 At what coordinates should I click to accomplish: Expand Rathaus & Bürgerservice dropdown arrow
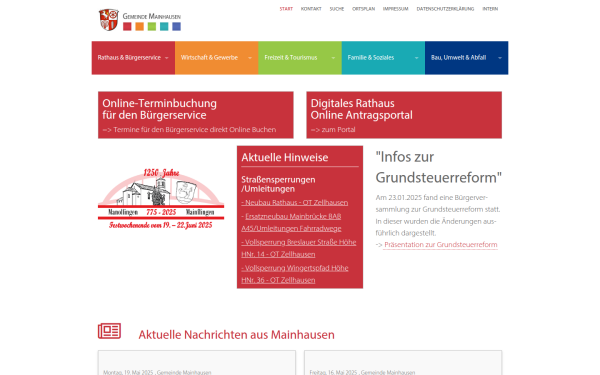[166, 58]
